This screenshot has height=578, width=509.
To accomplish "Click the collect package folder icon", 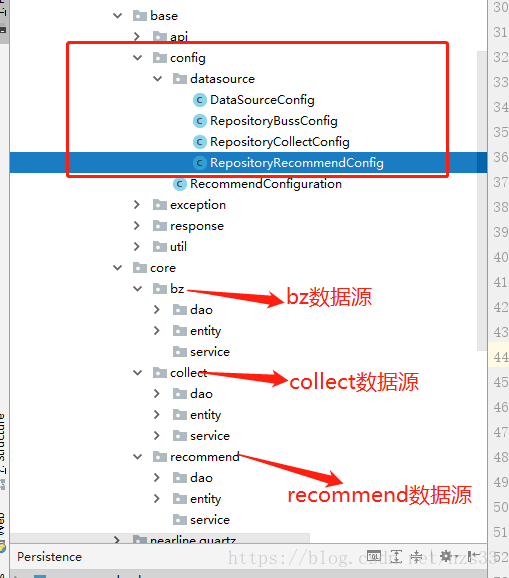I will point(160,373).
